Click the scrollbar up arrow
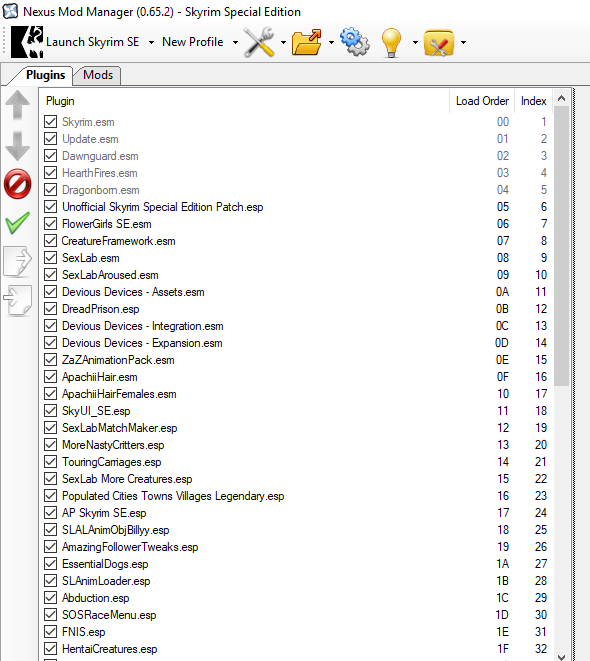The image size is (590, 661). pos(561,99)
